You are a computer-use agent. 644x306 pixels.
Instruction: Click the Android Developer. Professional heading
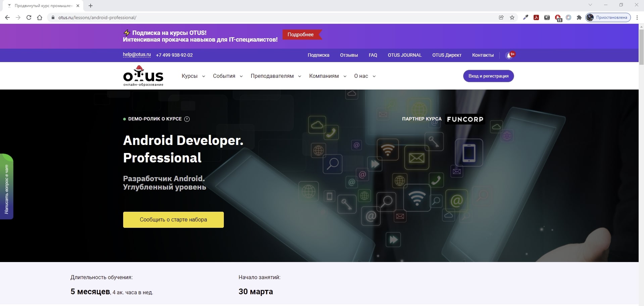coord(183,149)
